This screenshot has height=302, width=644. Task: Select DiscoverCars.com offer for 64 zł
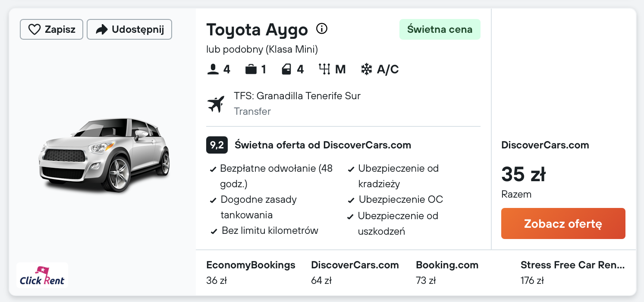click(355, 273)
